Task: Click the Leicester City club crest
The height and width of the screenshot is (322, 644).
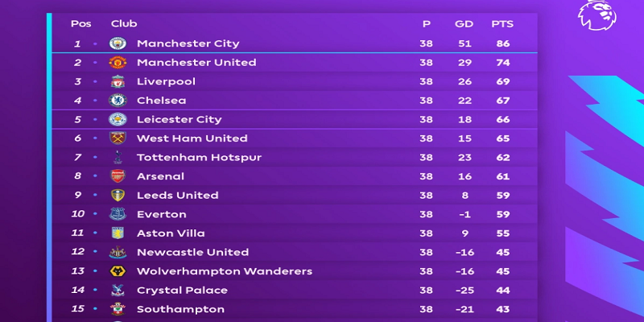Action: 118,119
